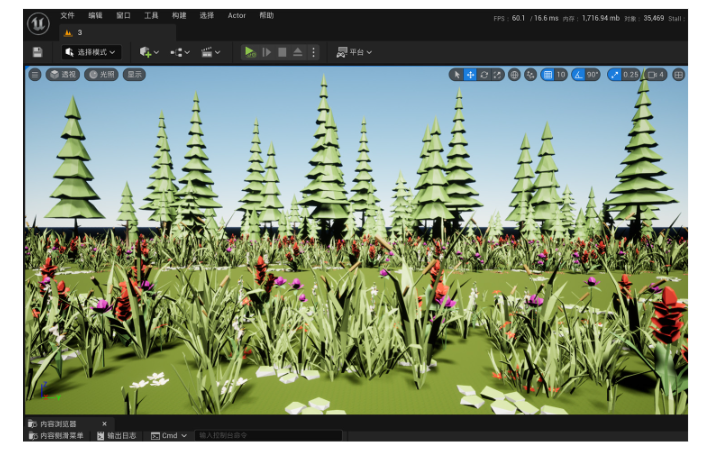Open the Actor menu
This screenshot has height=450, width=720.
pyautogui.click(x=236, y=16)
